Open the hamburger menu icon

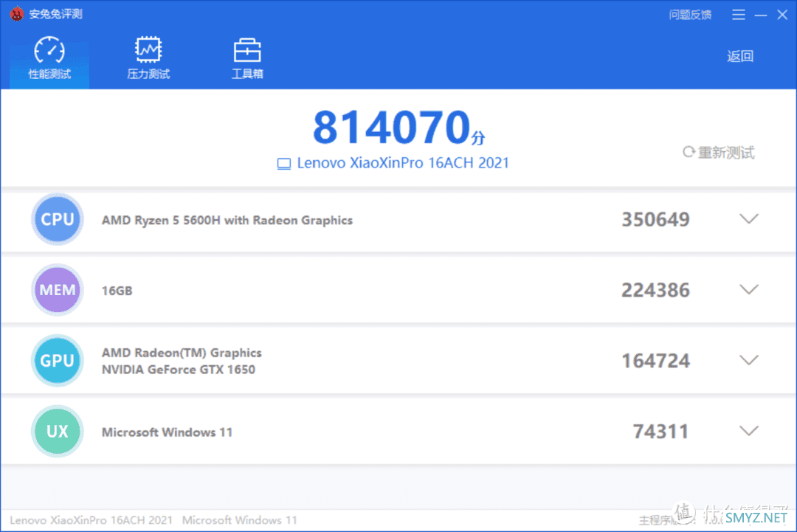pyautogui.click(x=739, y=15)
